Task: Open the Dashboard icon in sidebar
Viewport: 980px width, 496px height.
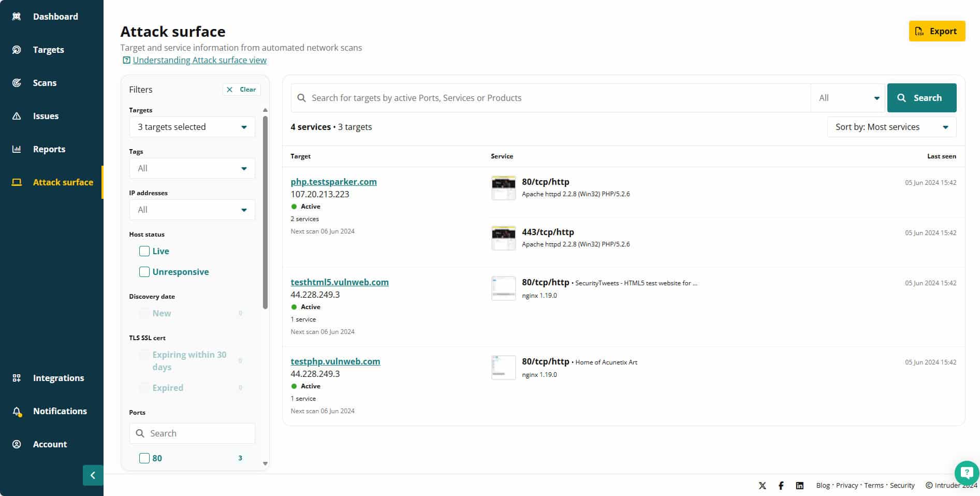Action: 17,17
